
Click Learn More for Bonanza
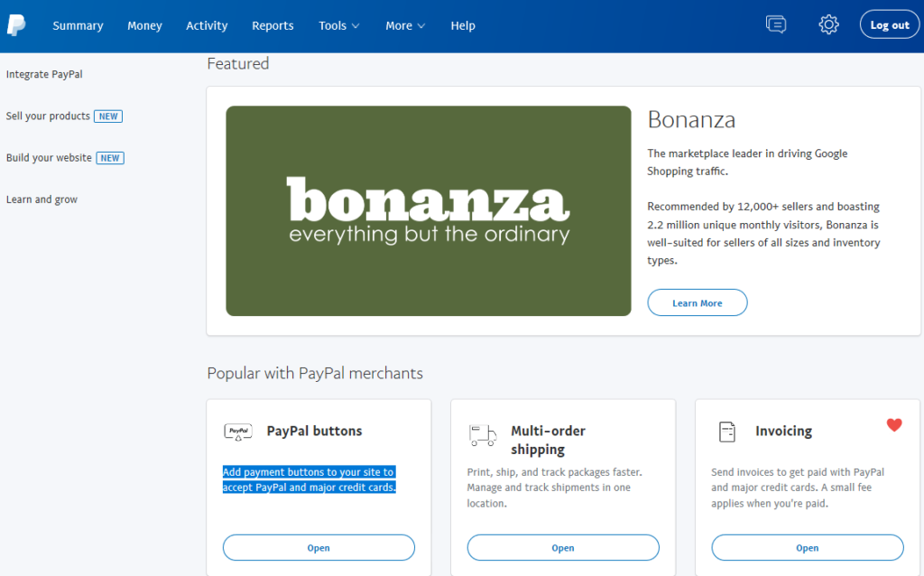click(698, 302)
